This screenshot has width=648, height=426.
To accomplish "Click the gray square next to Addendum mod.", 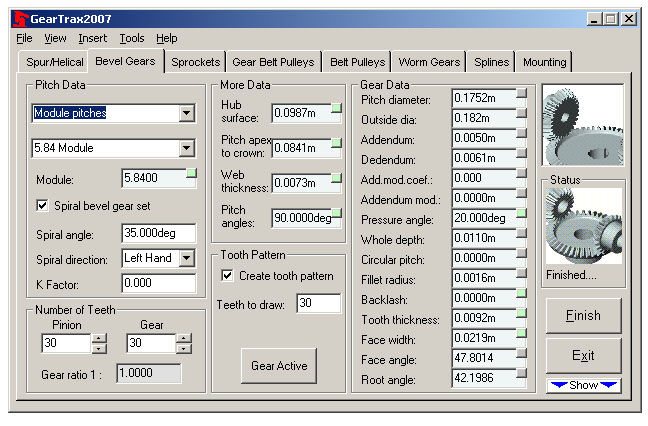I will pos(522,193).
